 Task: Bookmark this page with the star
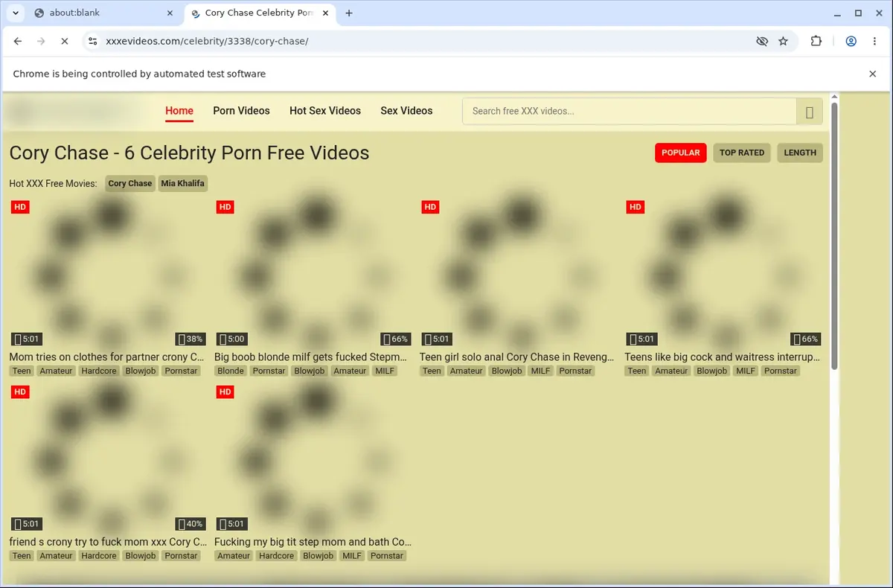[783, 42]
